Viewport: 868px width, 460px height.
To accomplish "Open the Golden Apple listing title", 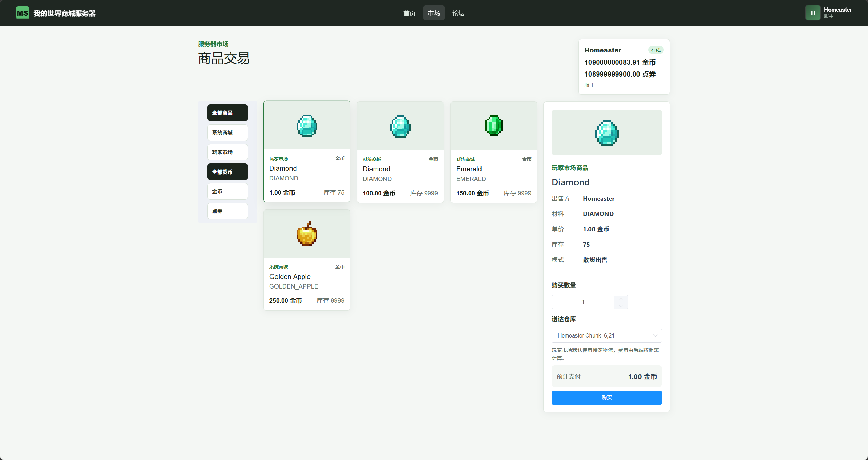I will pos(290,277).
